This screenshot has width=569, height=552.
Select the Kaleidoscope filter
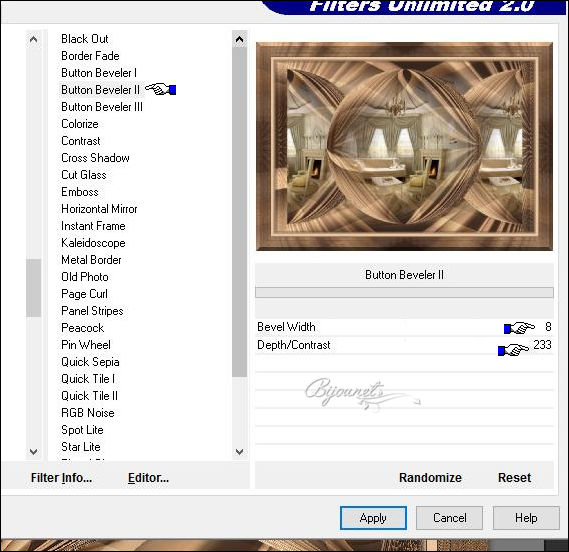point(93,243)
